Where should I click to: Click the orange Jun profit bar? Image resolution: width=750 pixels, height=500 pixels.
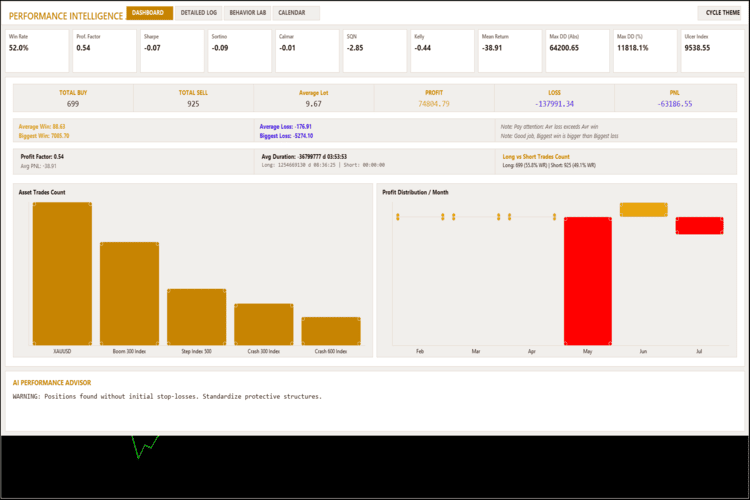tap(643, 210)
